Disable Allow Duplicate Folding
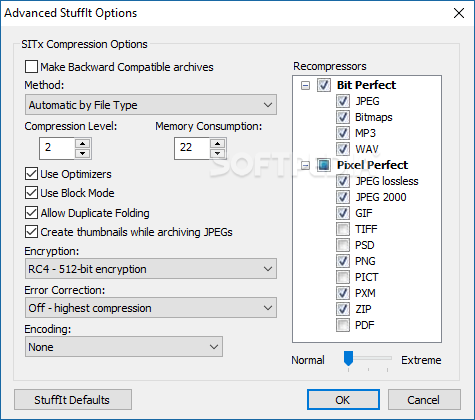Viewport: 475px width, 420px height. point(31,213)
